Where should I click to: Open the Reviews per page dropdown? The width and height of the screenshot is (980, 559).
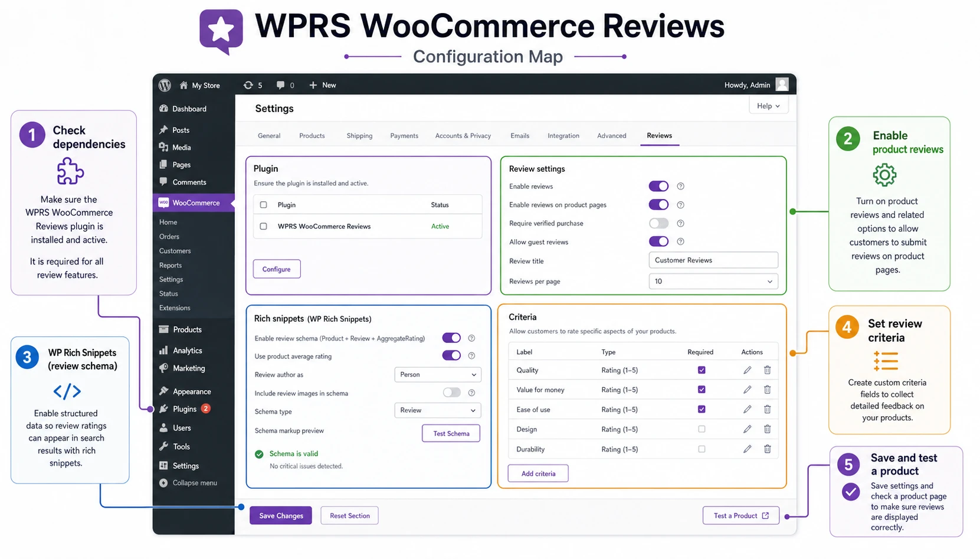tap(713, 282)
